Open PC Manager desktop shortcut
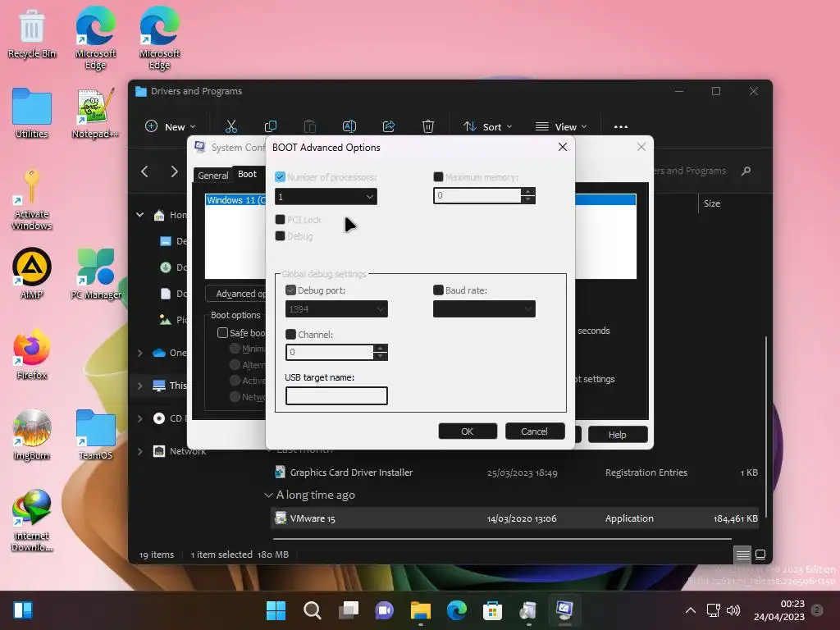This screenshot has height=630, width=840. 95,273
